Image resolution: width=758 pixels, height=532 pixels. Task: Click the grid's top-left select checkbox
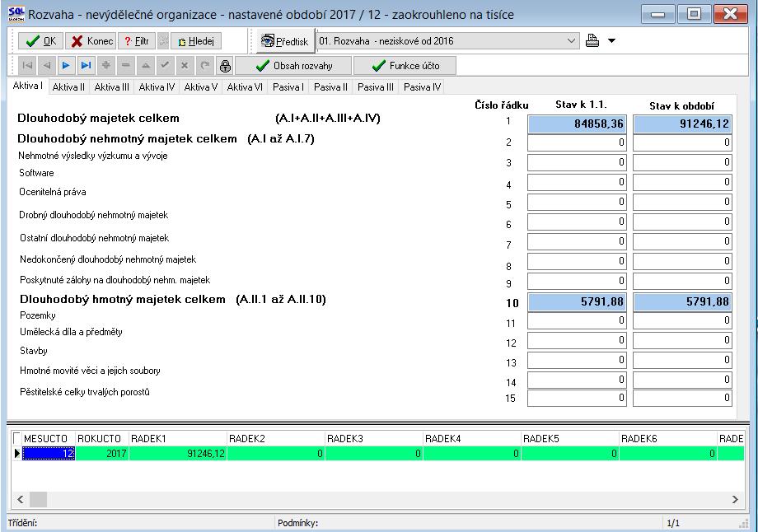(x=17, y=438)
